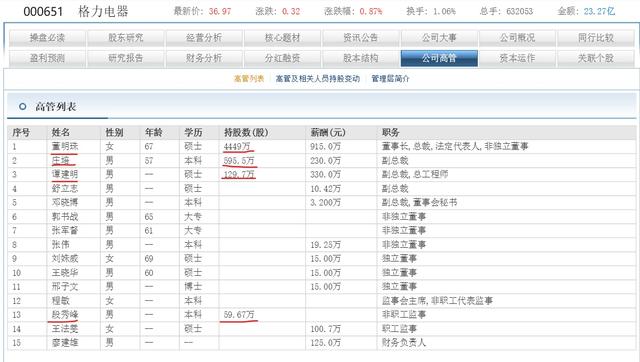Image resolution: width=640 pixels, height=362 pixels.
Task: Open the 操盘必读 tab
Action: click(47, 38)
